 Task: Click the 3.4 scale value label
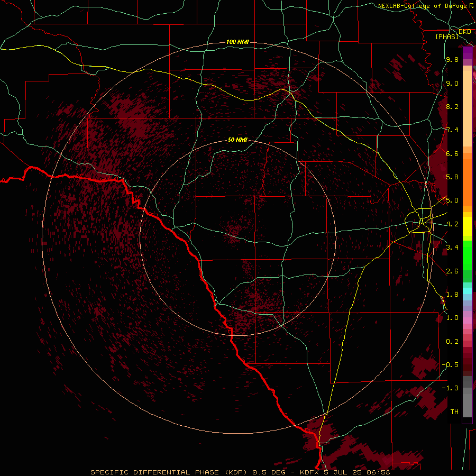pos(452,248)
